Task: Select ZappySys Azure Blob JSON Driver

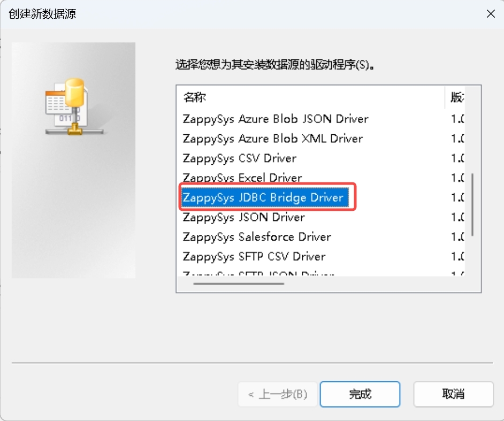Action: [275, 119]
